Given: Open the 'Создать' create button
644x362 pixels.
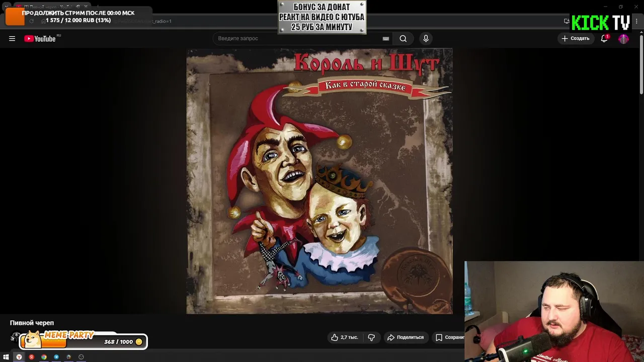Looking at the screenshot, I should pos(575,38).
